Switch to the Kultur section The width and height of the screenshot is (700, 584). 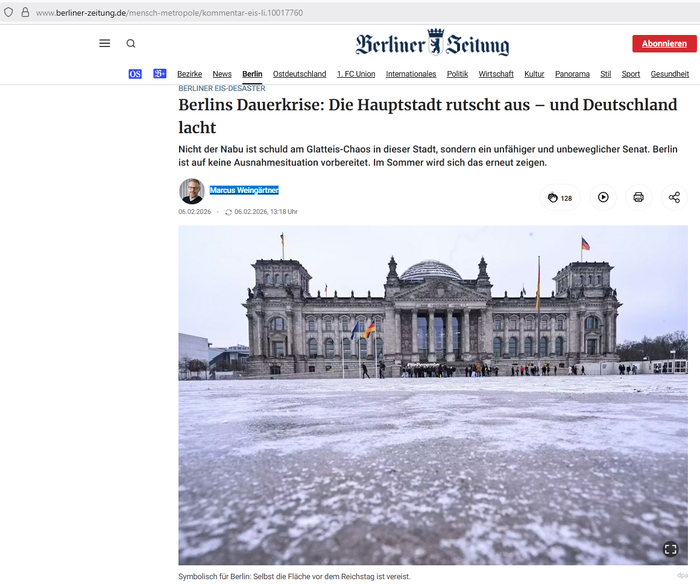click(x=534, y=74)
